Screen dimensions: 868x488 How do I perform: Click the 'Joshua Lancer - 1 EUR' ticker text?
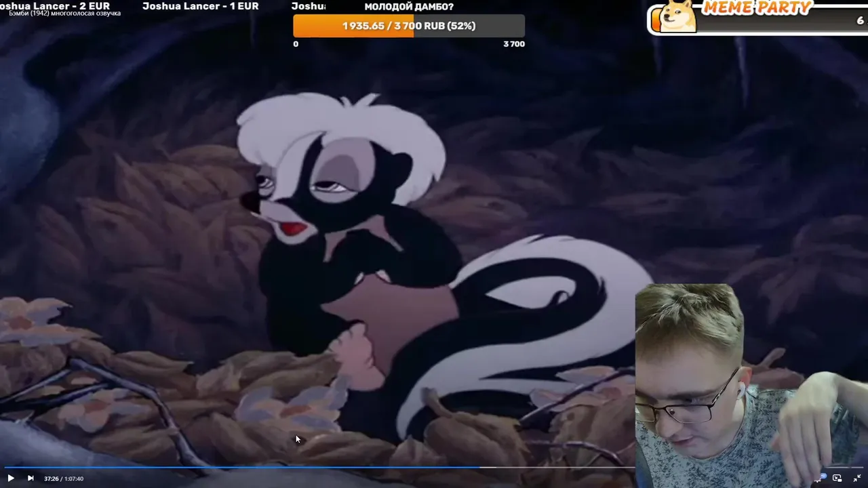pos(201,6)
